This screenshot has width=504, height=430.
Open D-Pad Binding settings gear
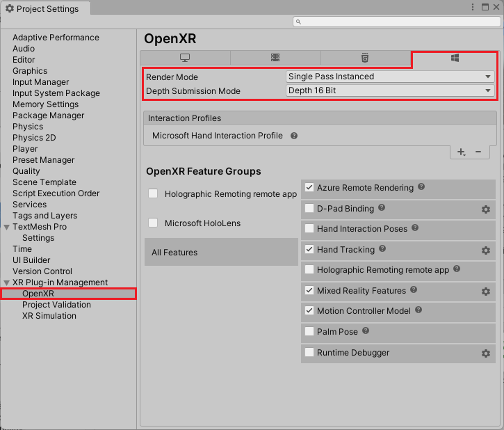pyautogui.click(x=486, y=209)
